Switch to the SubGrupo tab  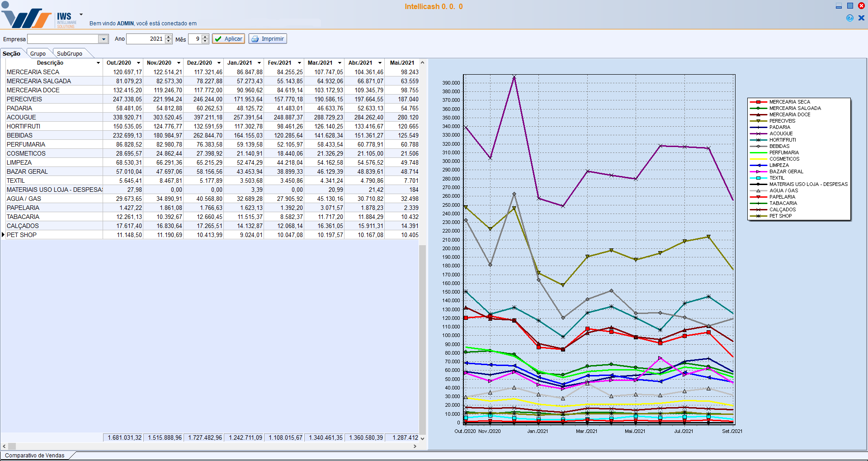pos(70,53)
